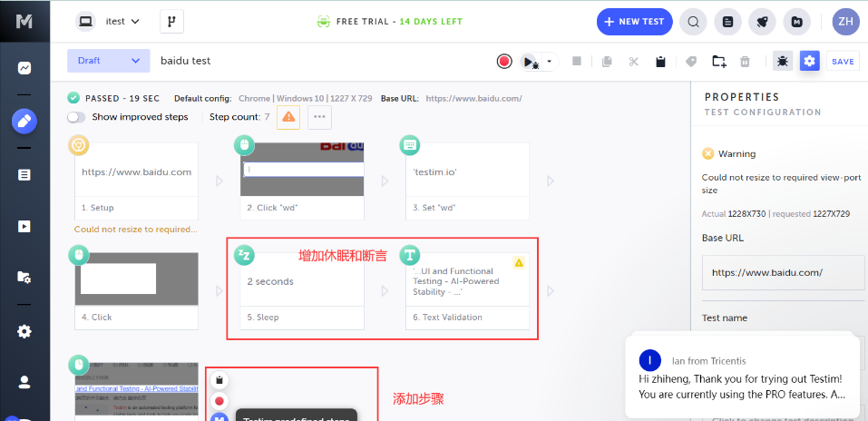The image size is (868, 421).
Task: Click the Testim M logo
Action: 24,21
